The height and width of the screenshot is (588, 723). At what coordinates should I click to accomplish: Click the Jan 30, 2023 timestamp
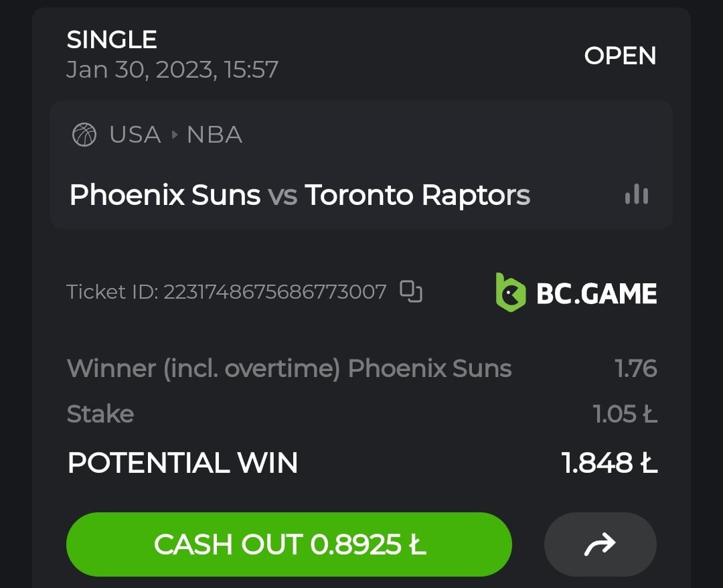[172, 70]
